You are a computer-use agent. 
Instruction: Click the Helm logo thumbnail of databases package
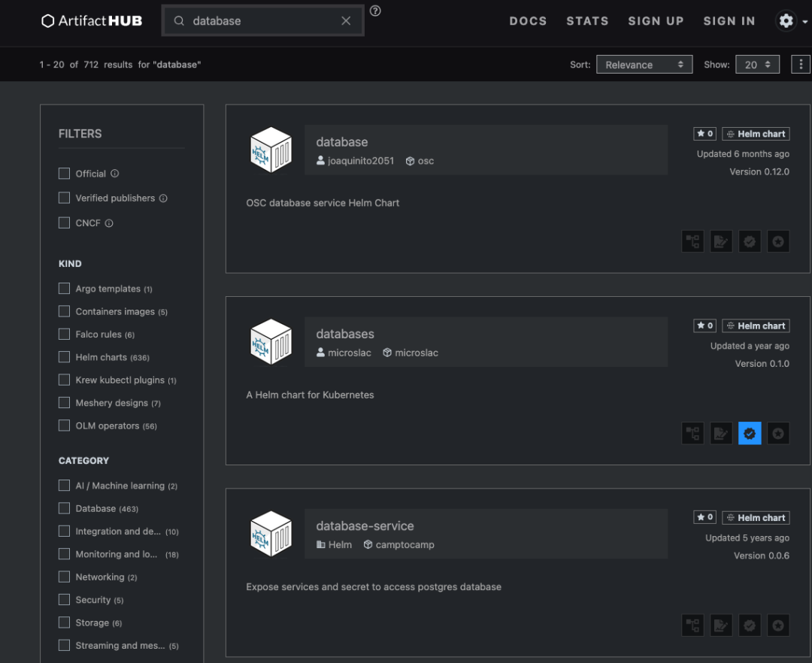[271, 341]
